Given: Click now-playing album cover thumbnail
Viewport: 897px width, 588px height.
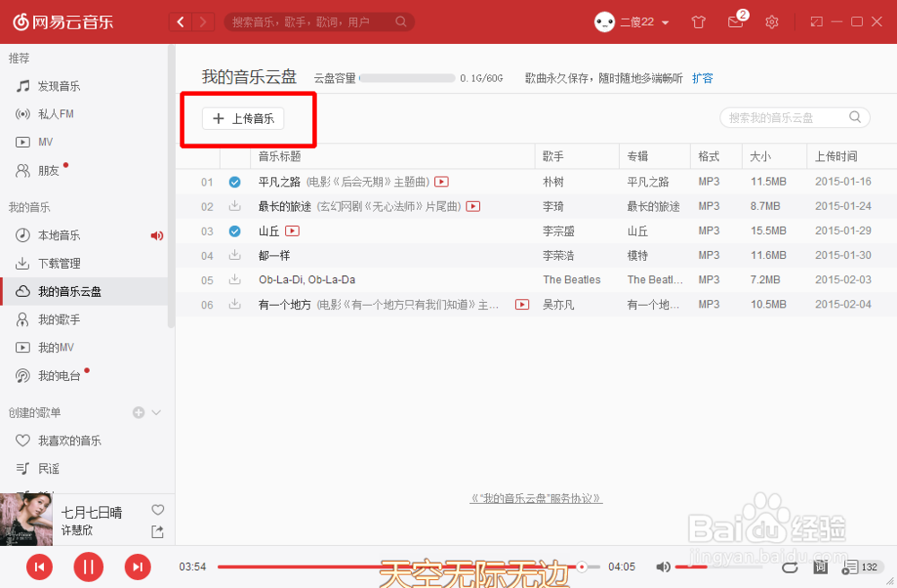Looking at the screenshot, I should coord(26,519).
